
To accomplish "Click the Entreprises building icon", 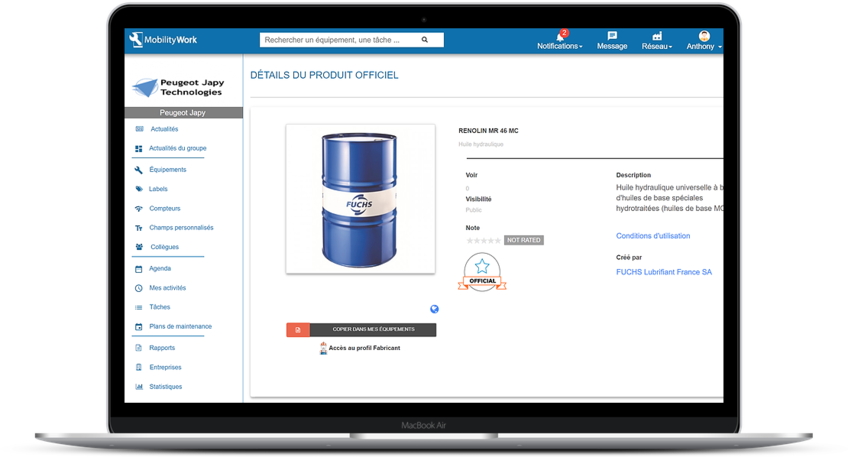I will point(138,367).
